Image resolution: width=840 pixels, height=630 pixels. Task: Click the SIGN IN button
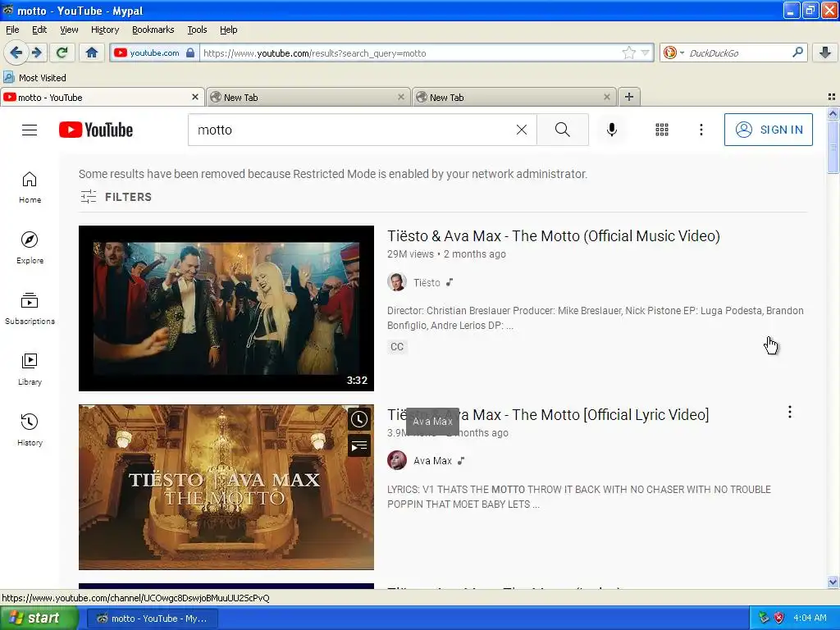(x=768, y=130)
